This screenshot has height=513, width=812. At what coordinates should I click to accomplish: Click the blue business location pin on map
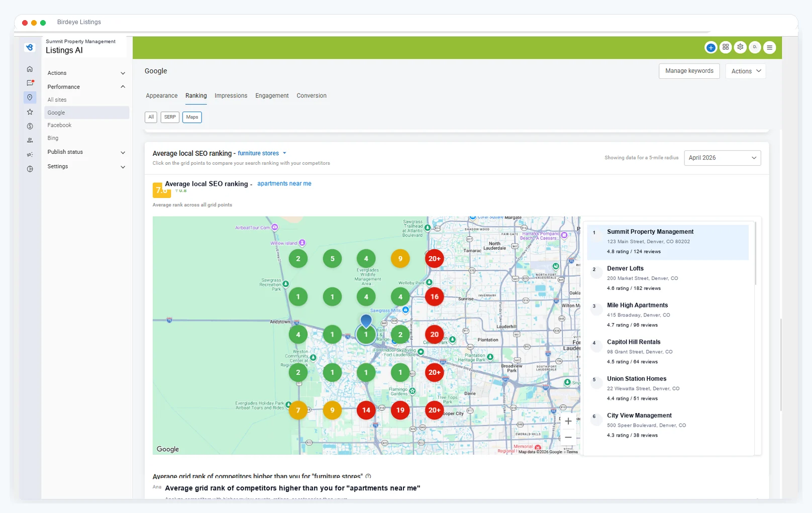click(366, 320)
